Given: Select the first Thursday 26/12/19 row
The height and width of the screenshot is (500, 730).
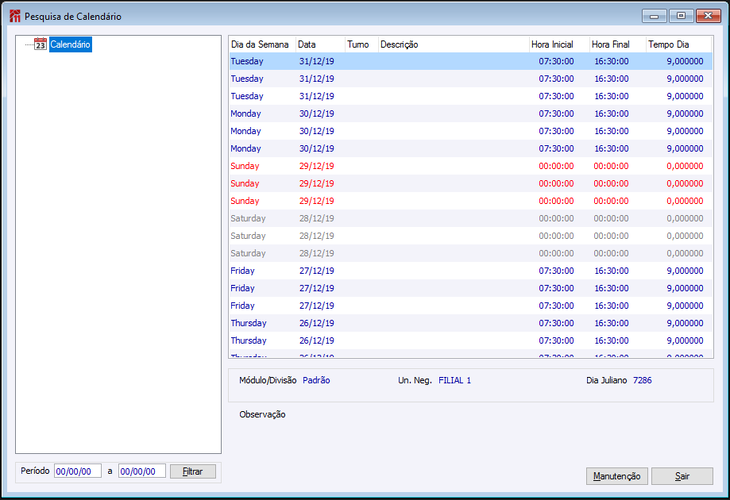Looking at the screenshot, I should 471,323.
